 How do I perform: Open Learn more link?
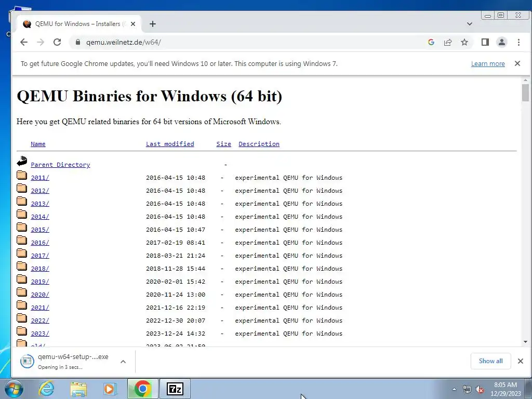coord(487,64)
